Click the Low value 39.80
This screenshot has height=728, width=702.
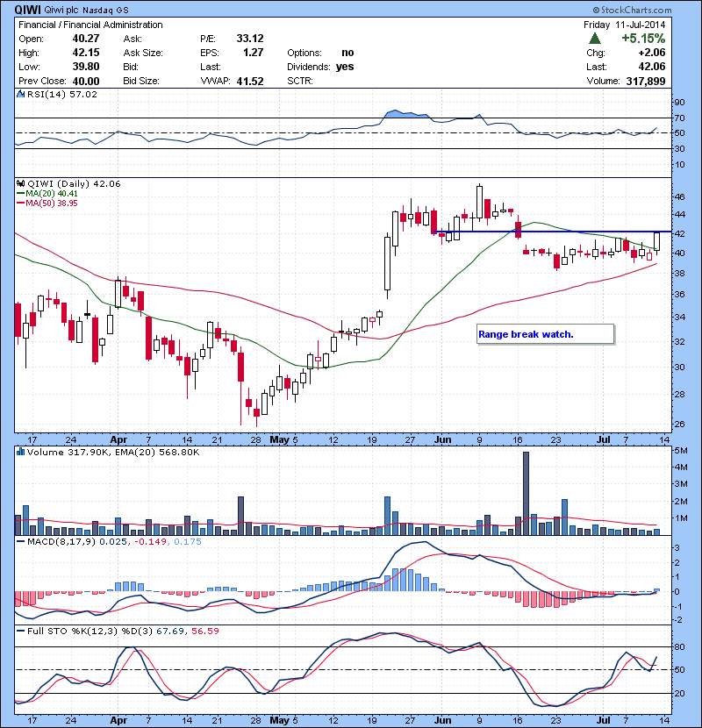tap(86, 67)
